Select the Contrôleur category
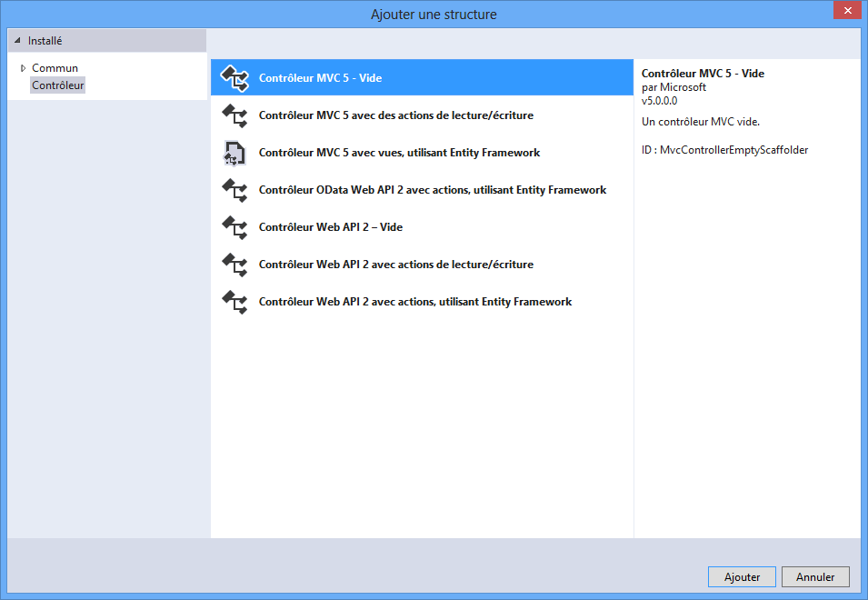This screenshot has width=868, height=600. point(57,85)
